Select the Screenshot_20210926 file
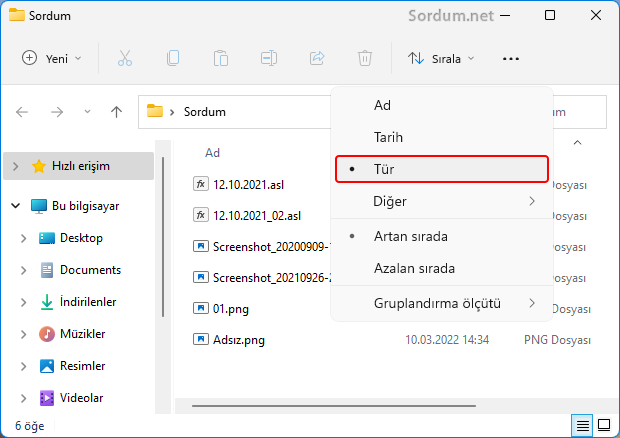Screen dimensions: 620x438 (x=271, y=278)
